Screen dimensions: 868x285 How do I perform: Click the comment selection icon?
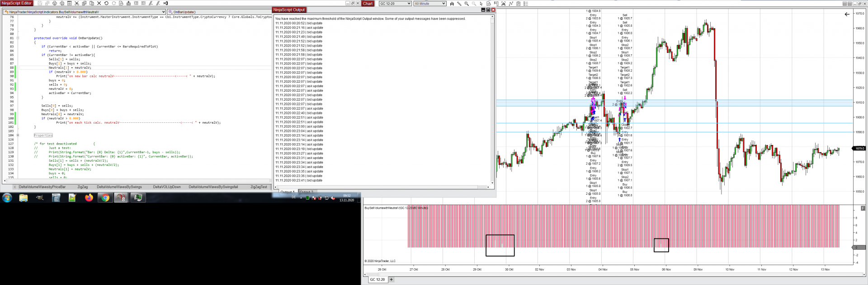tap(151, 3)
